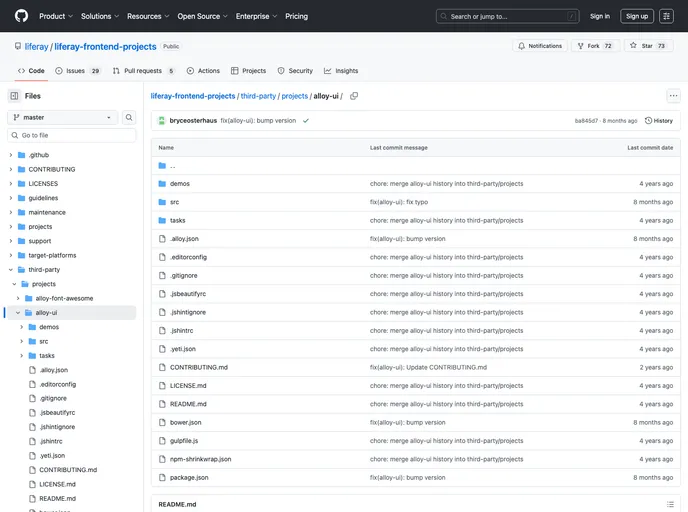Open gulpfile.js in file table
688x512 pixels.
point(184,441)
